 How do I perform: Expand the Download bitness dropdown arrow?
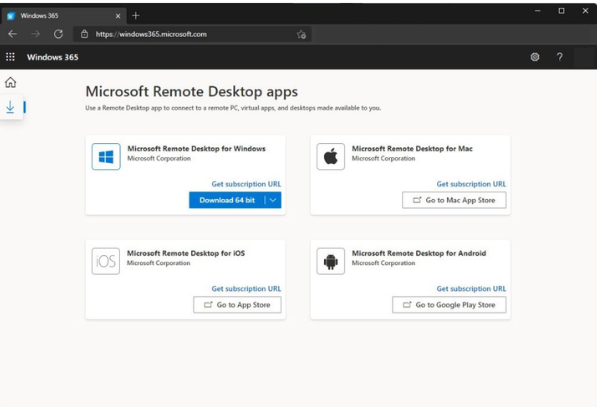(x=273, y=200)
